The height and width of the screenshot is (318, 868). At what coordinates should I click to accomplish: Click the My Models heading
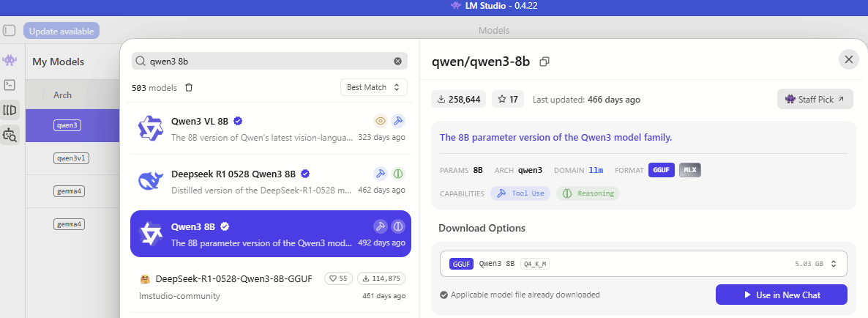(58, 62)
